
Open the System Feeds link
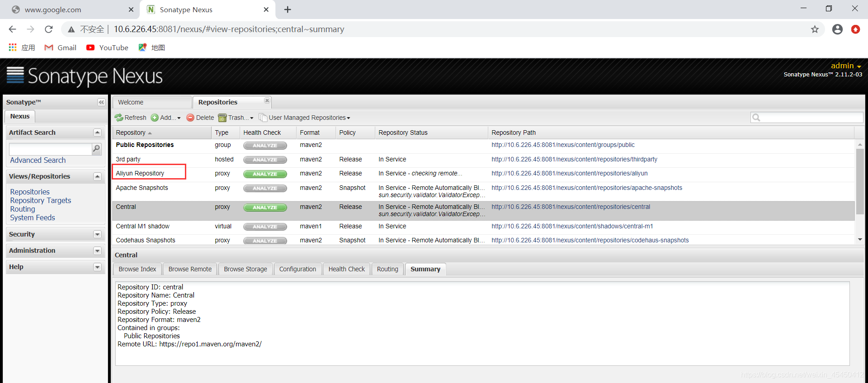[33, 218]
